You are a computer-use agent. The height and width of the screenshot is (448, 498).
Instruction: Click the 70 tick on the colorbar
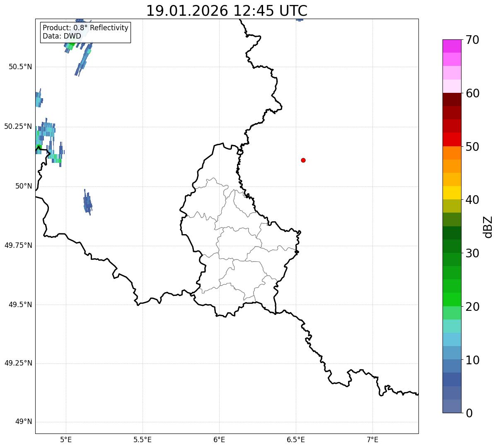coord(472,40)
